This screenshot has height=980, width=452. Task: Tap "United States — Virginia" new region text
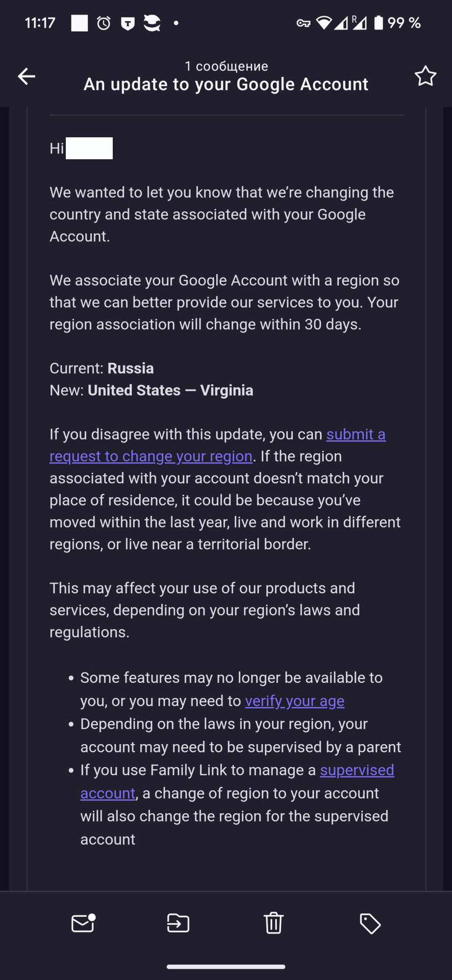(x=170, y=390)
